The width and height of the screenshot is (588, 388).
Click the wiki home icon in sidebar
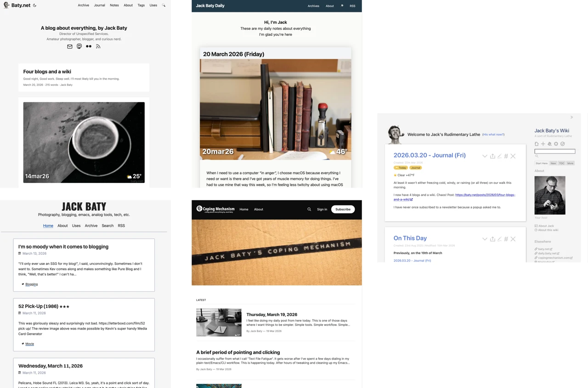(x=537, y=144)
